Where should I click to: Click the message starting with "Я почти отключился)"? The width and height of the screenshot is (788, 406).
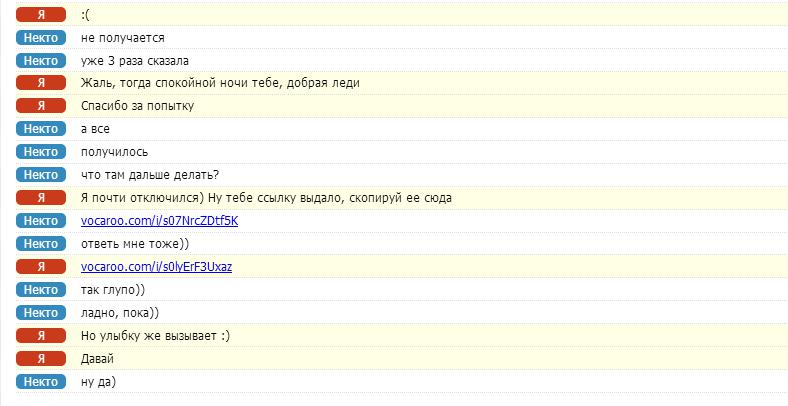point(266,198)
